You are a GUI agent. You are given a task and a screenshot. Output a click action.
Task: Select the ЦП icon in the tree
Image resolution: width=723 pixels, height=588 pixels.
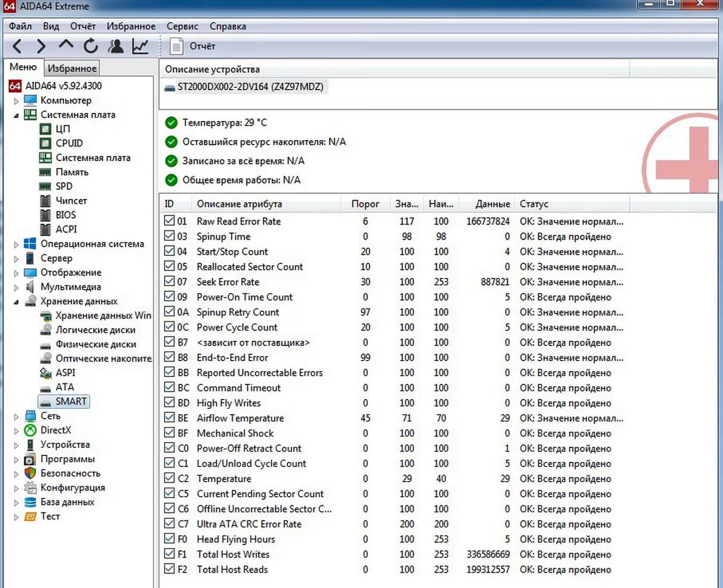[x=45, y=129]
